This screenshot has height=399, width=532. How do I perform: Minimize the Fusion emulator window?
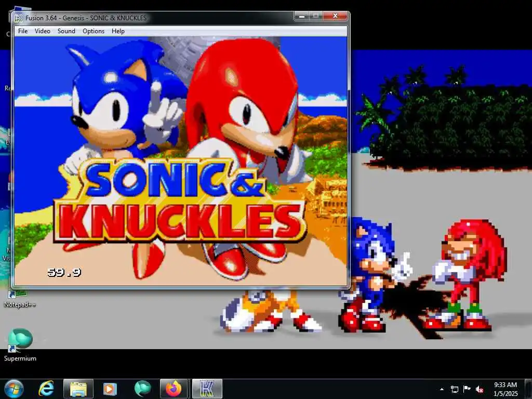(x=302, y=16)
